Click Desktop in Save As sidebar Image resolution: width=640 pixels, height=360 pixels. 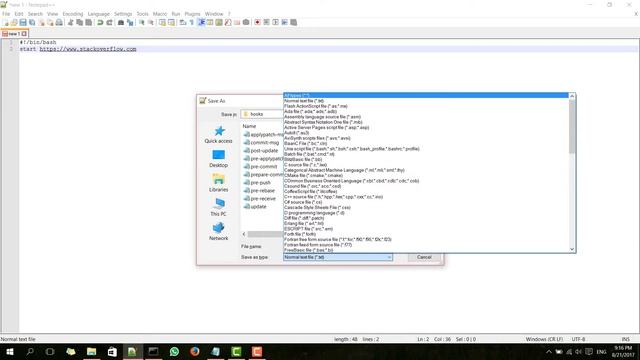(x=218, y=159)
